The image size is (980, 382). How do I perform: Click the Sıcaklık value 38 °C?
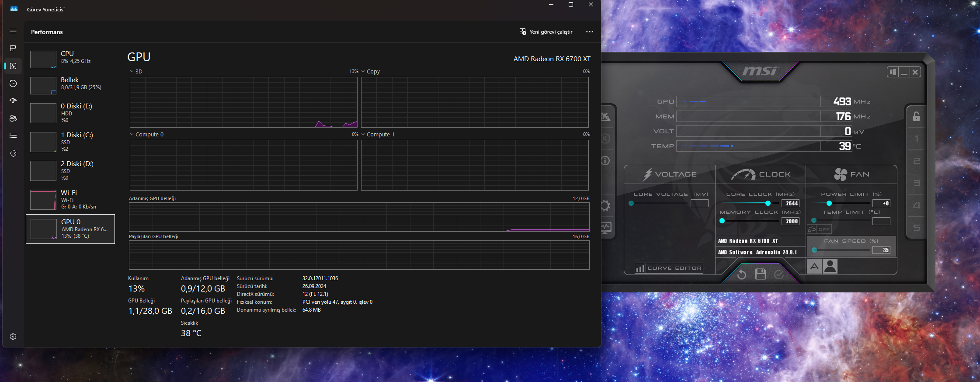point(191,333)
